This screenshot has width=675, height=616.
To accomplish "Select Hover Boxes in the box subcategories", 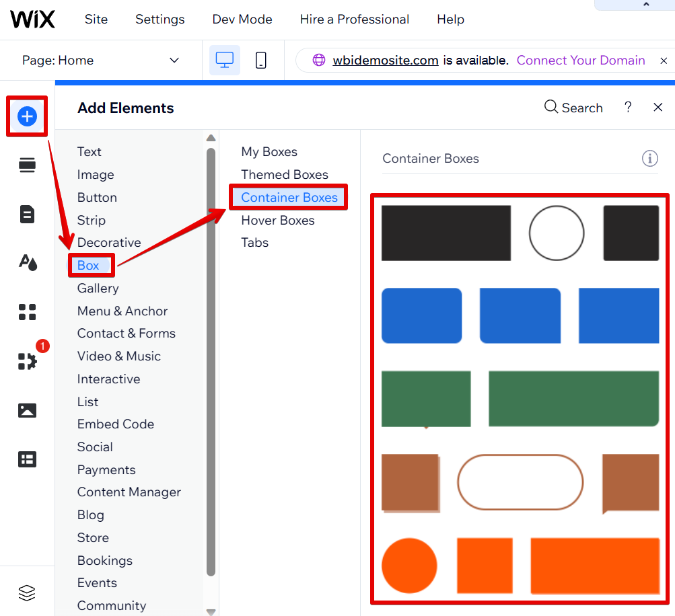I will coord(278,221).
